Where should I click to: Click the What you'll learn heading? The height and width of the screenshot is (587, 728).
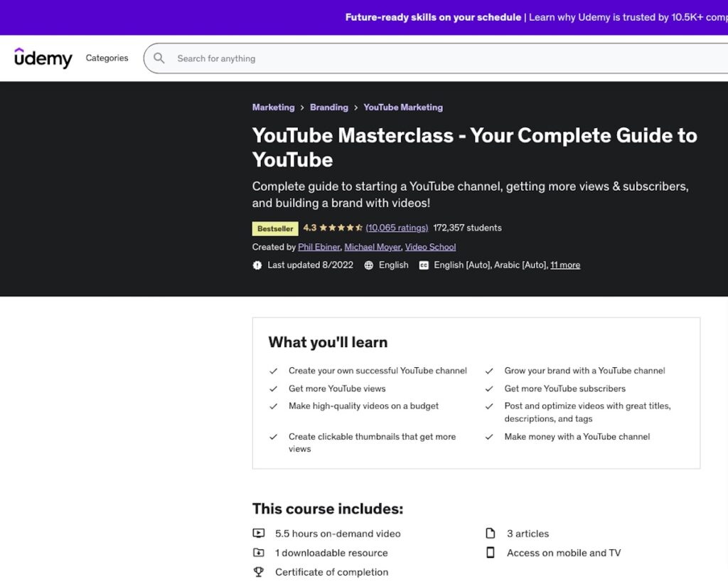[x=328, y=342]
